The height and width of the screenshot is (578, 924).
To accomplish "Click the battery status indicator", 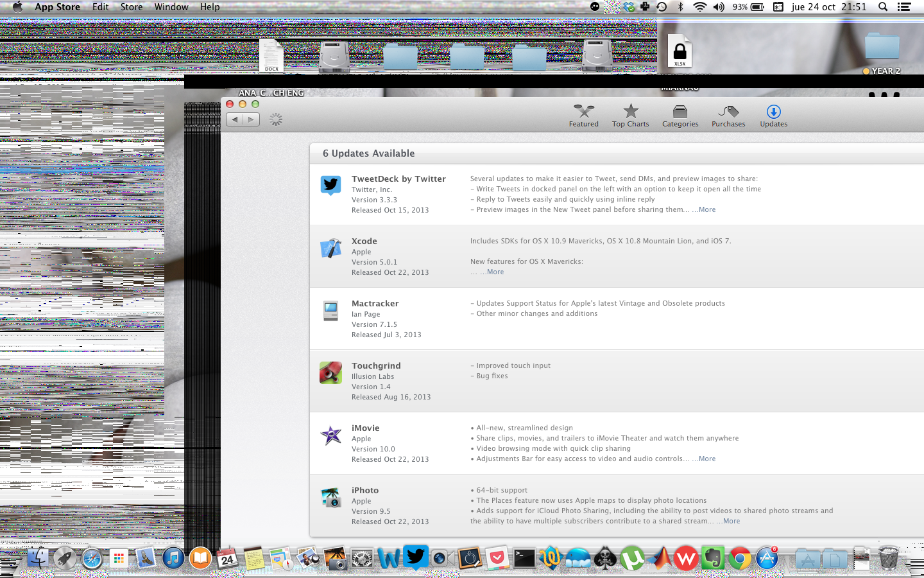I will coord(748,6).
